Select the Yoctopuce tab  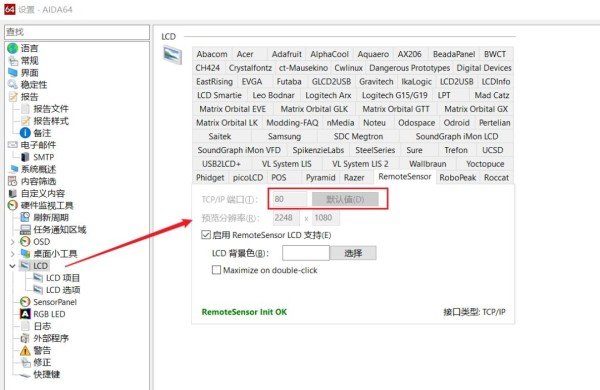(x=485, y=164)
